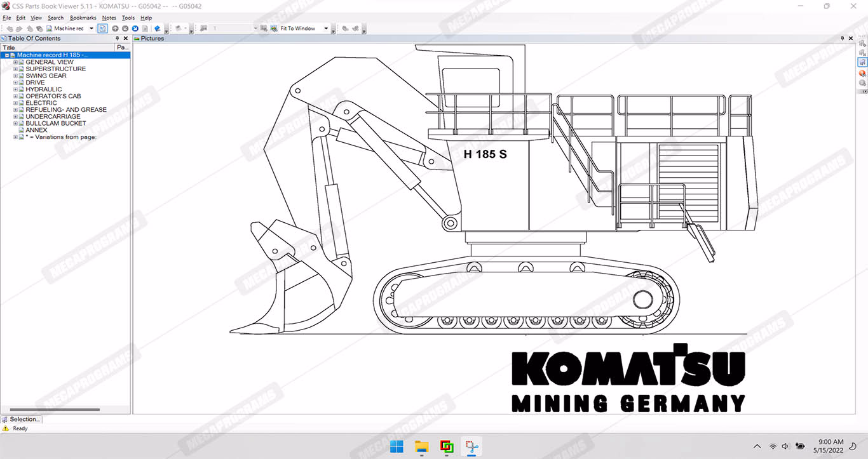Open the Tools menu

point(128,18)
